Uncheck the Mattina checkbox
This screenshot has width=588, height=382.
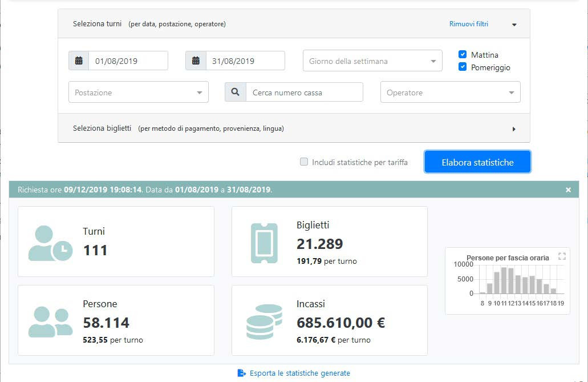click(463, 55)
